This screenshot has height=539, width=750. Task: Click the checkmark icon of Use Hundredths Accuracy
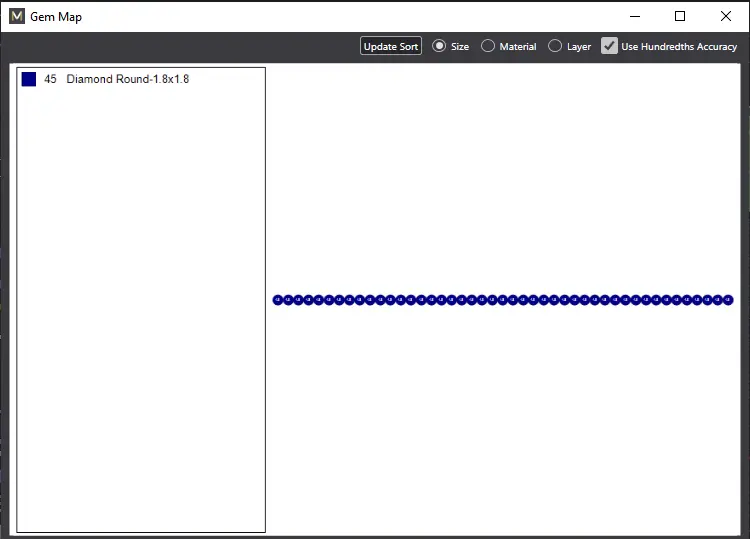tap(609, 46)
